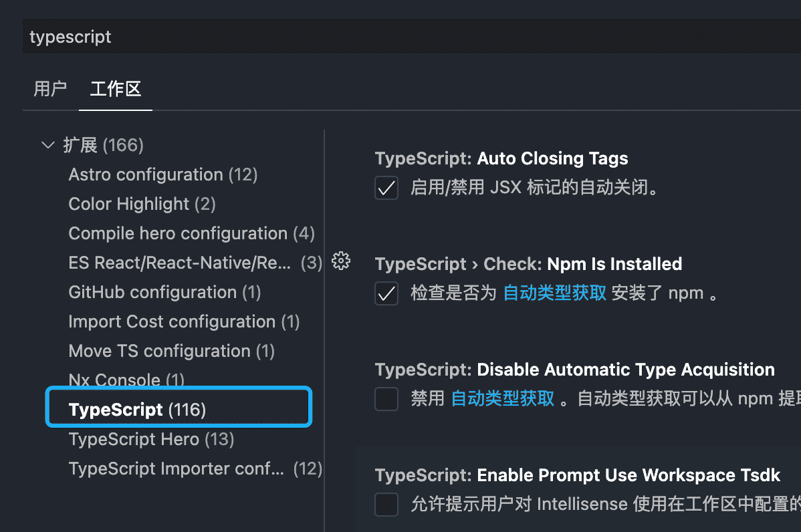Switch to the 用户 settings tab
Viewport: 801px width, 532px height.
pyautogui.click(x=50, y=89)
